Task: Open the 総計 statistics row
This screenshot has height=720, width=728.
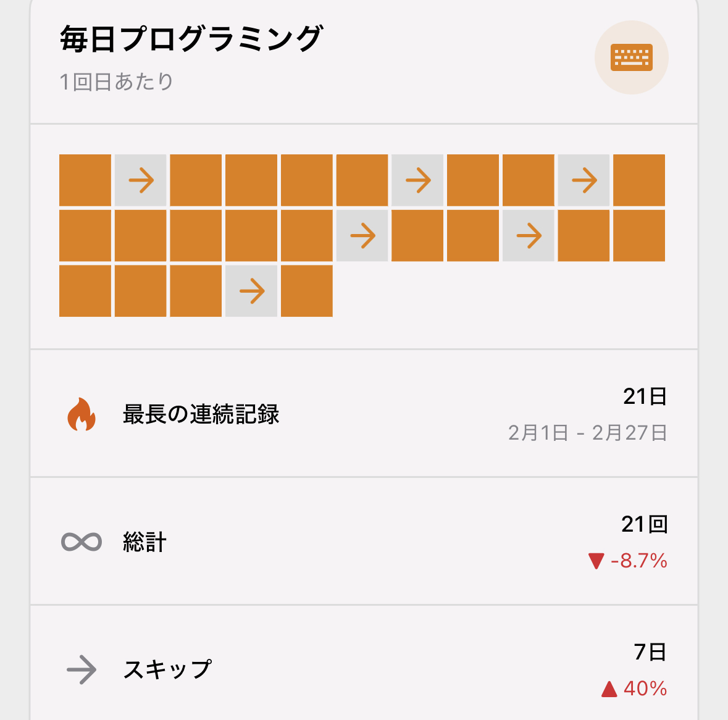Action: (364, 542)
